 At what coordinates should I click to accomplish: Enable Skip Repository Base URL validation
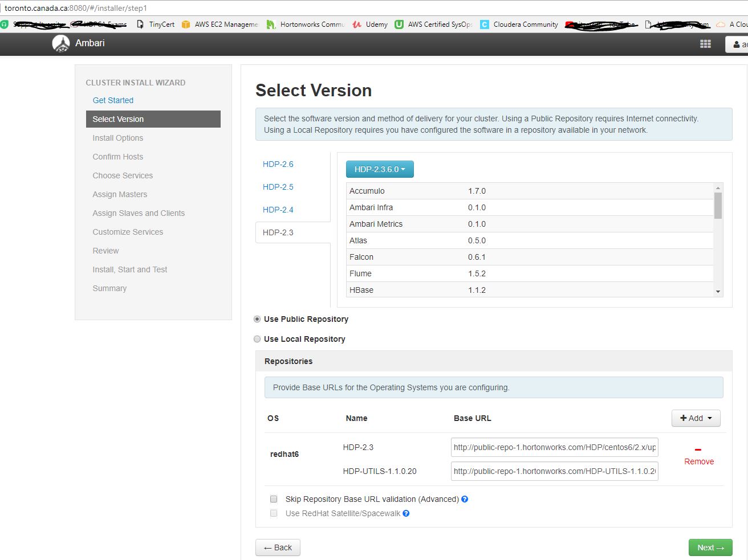(x=274, y=498)
